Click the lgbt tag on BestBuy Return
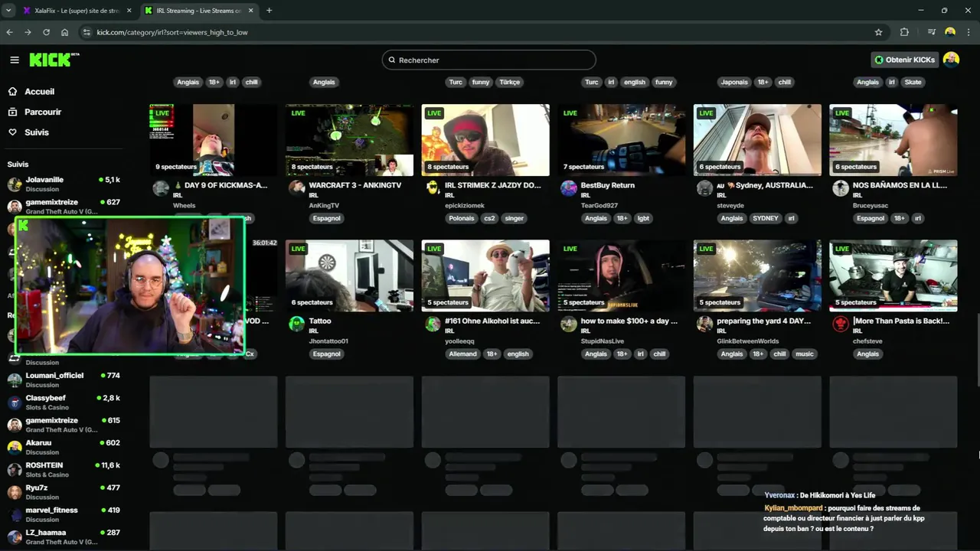 pyautogui.click(x=643, y=218)
